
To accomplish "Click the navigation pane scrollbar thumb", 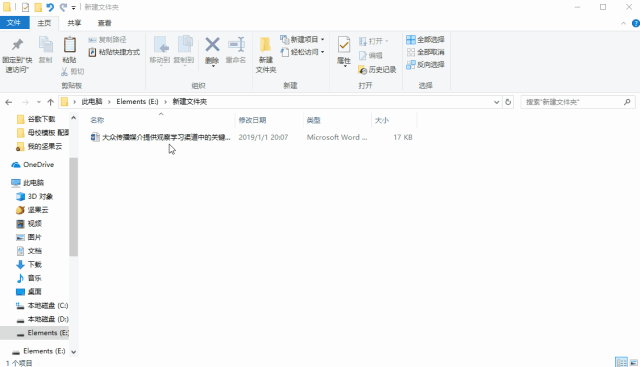I will tap(73, 207).
